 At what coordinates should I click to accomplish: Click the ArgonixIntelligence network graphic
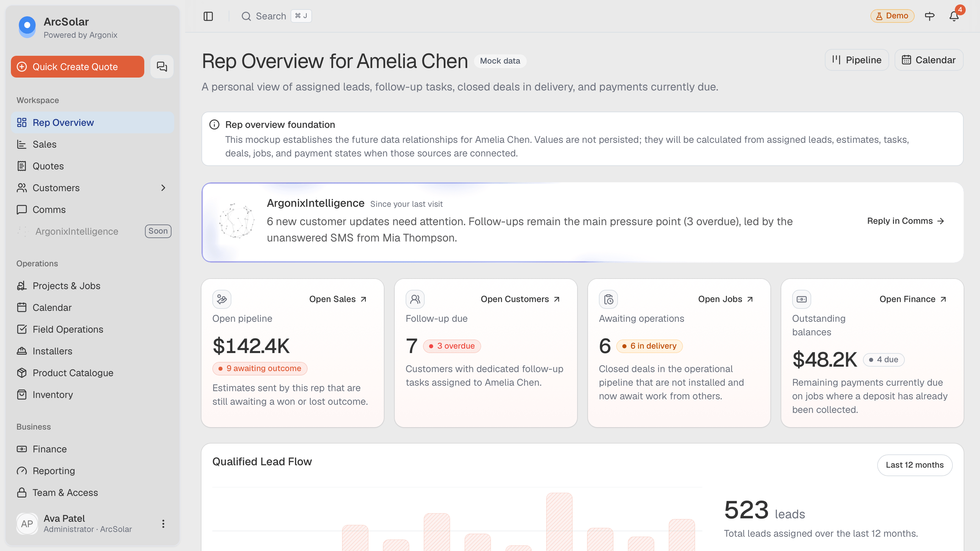click(236, 221)
